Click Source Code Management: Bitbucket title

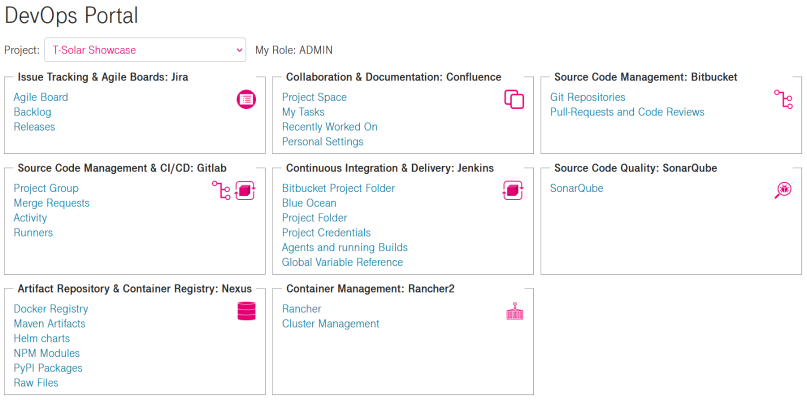(646, 77)
